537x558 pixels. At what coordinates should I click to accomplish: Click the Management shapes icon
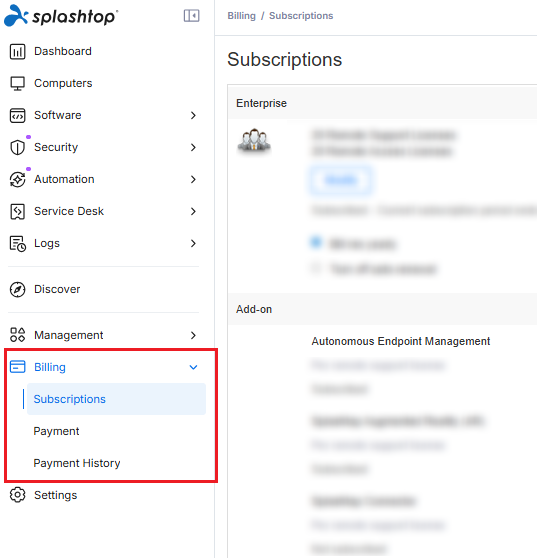[17, 335]
